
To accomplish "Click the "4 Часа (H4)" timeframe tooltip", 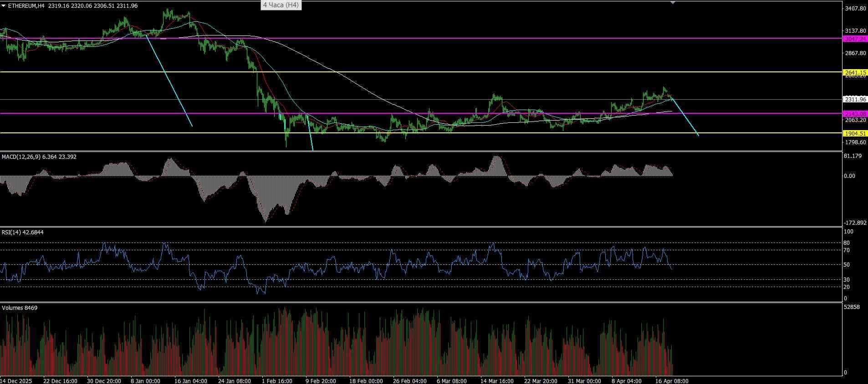I will (x=281, y=5).
